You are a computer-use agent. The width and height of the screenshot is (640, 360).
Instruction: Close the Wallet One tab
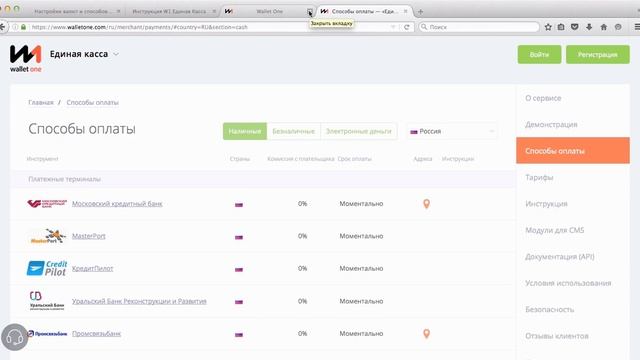click(310, 11)
